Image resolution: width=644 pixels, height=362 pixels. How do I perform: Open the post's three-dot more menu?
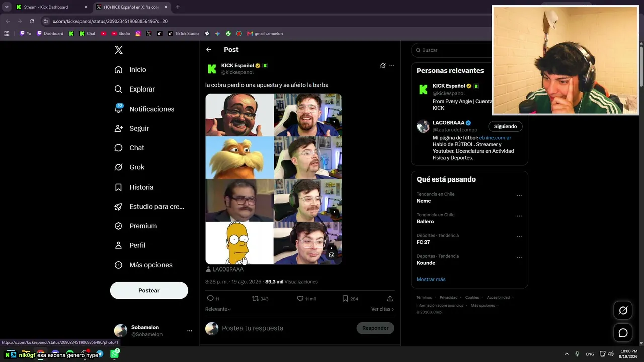(x=392, y=66)
